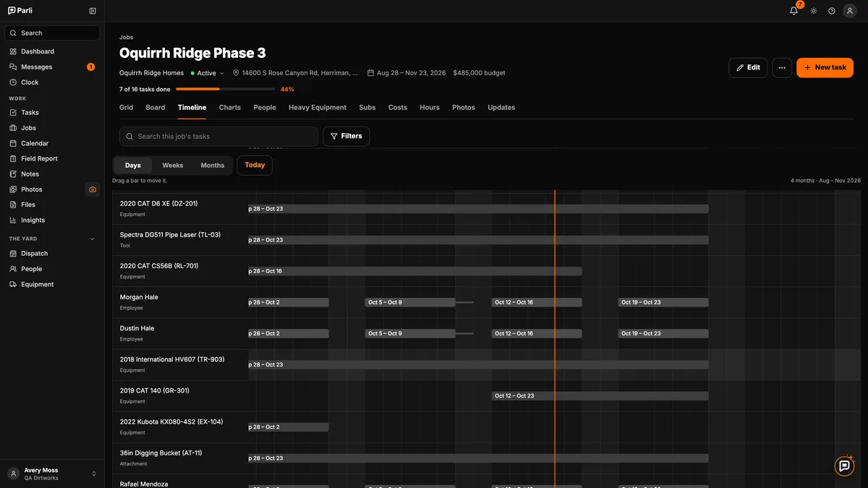Open the Active status dropdown
Image resolution: width=868 pixels, height=488 pixels.
tap(208, 73)
